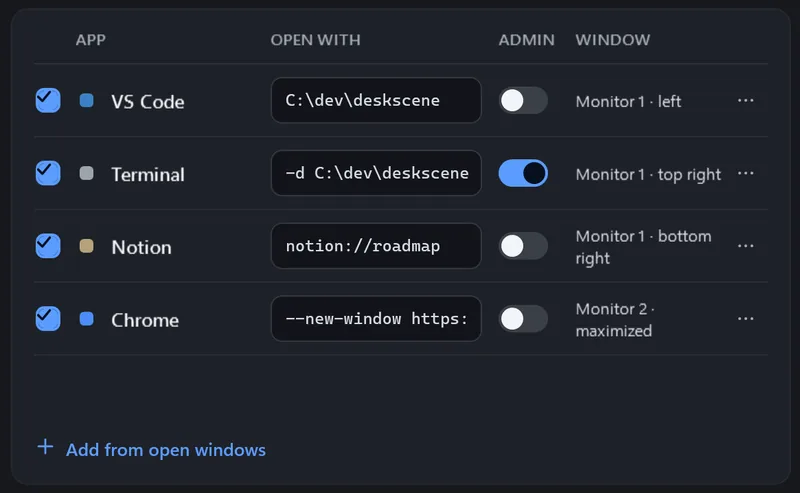Click the gray Terminal app icon
800x493 pixels.
(x=87, y=173)
